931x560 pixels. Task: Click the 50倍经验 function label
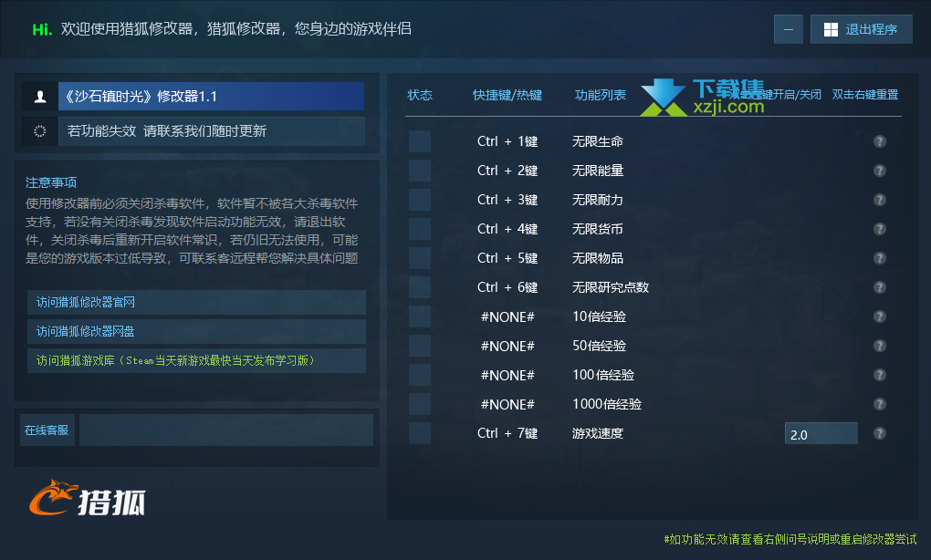pyautogui.click(x=599, y=346)
